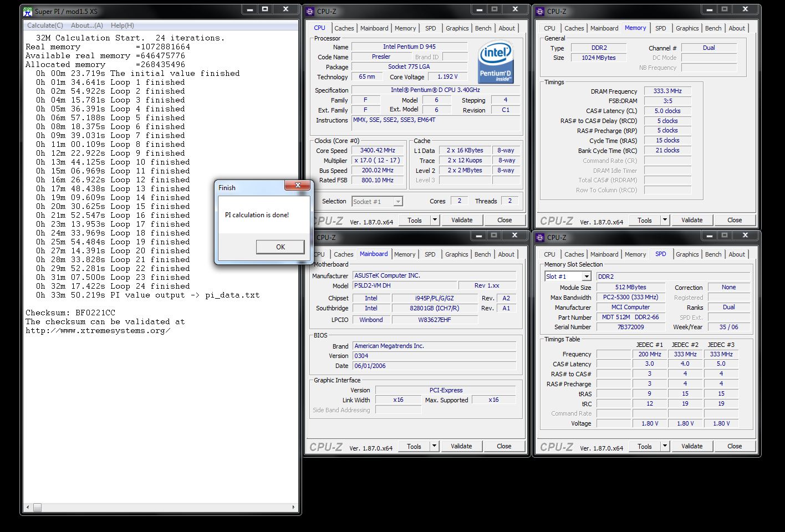785x532 pixels.
Task: Click Close button in CPU window
Action: (504, 220)
